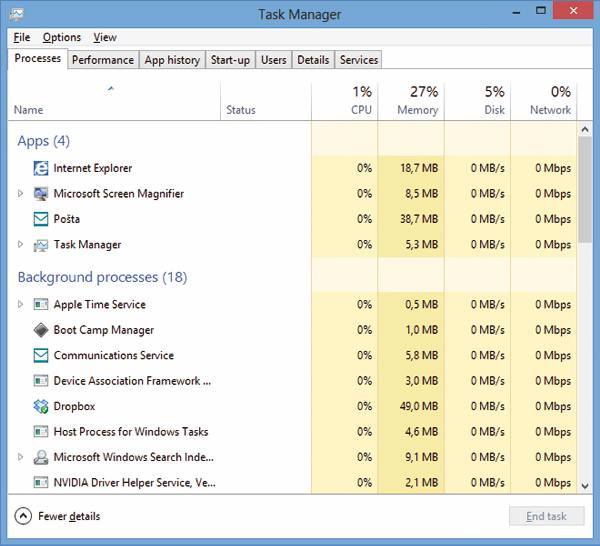Sort processes by CPU column header
The image size is (600, 546).
click(x=345, y=100)
